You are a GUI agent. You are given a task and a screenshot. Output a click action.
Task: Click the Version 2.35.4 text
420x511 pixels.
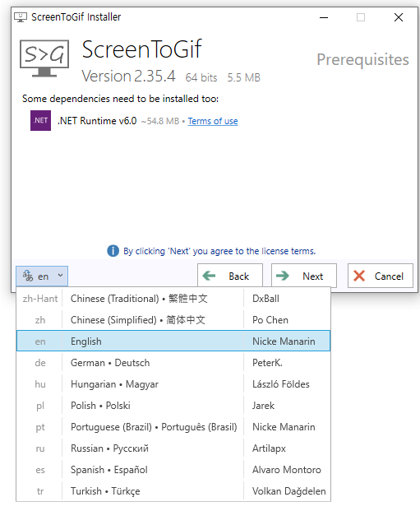point(128,76)
